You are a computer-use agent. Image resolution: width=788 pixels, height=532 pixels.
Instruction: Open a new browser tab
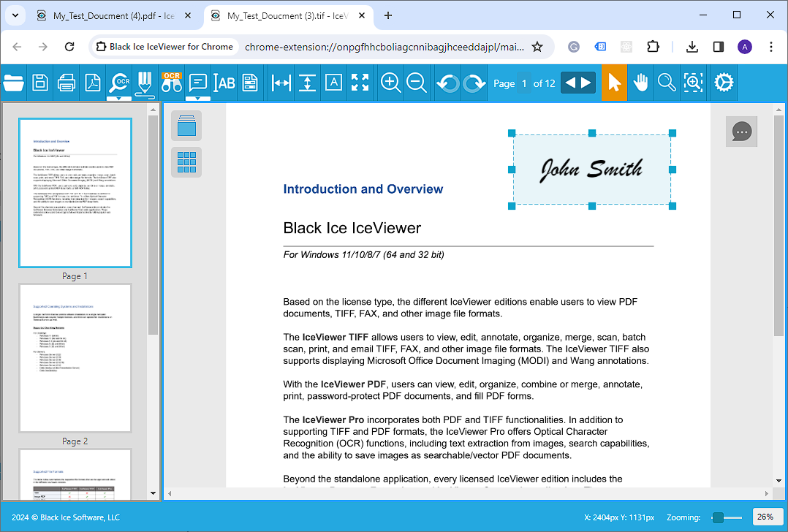pos(388,15)
